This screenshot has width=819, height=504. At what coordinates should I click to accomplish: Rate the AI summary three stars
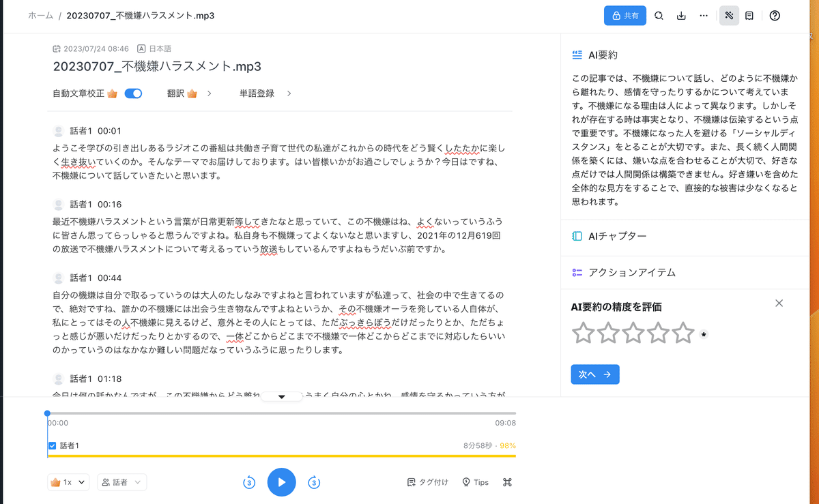pos(633,333)
